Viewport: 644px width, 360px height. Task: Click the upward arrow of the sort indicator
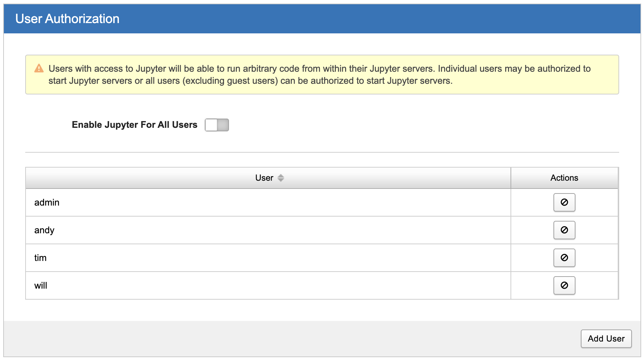click(280, 176)
